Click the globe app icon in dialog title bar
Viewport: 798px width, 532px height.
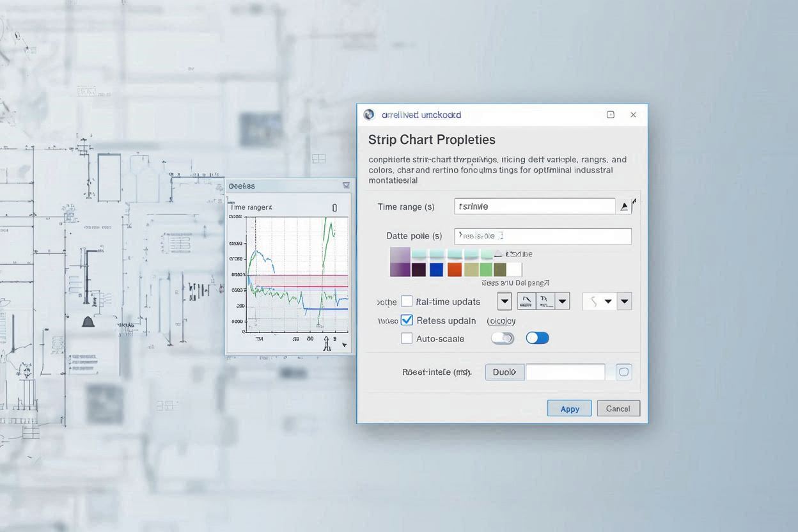369,115
